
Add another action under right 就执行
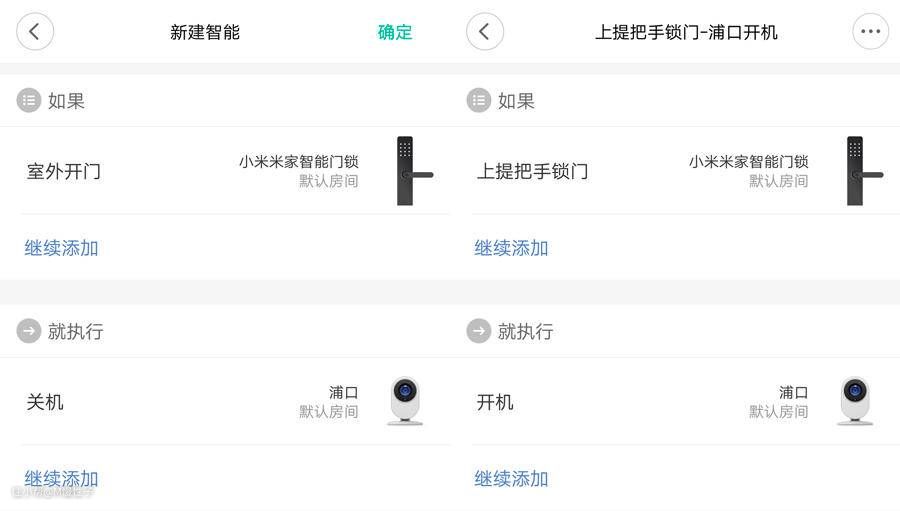click(x=511, y=478)
